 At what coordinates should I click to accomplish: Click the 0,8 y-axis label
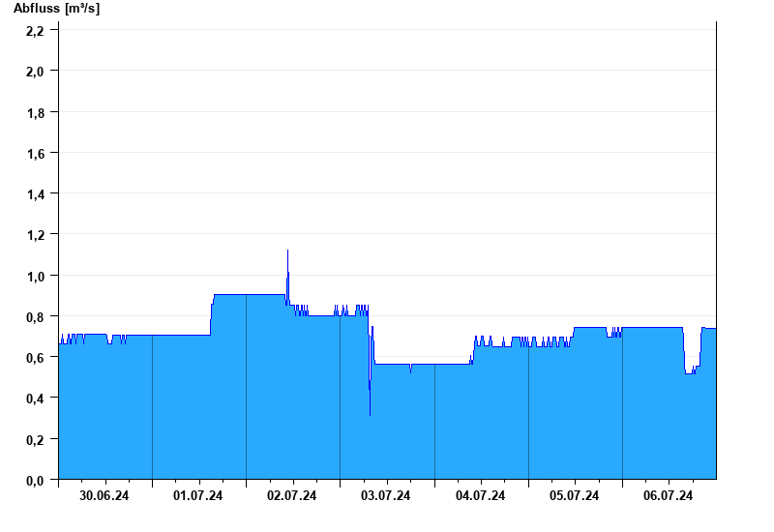[35, 317]
